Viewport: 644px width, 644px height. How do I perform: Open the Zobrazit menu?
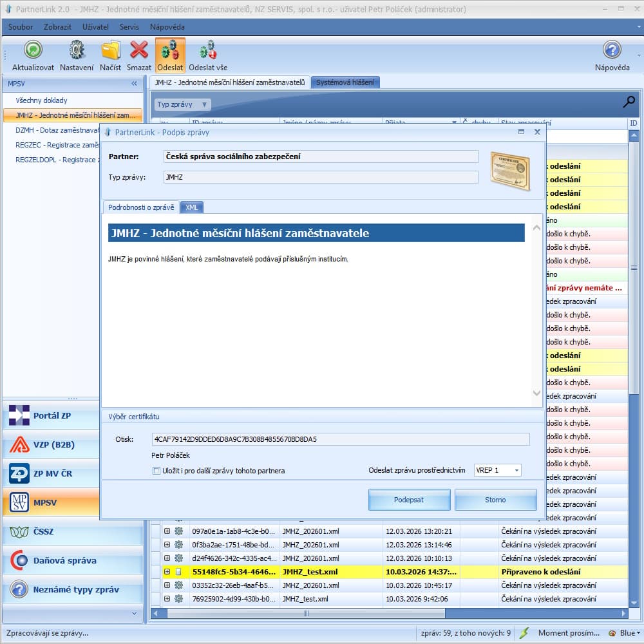pos(57,27)
